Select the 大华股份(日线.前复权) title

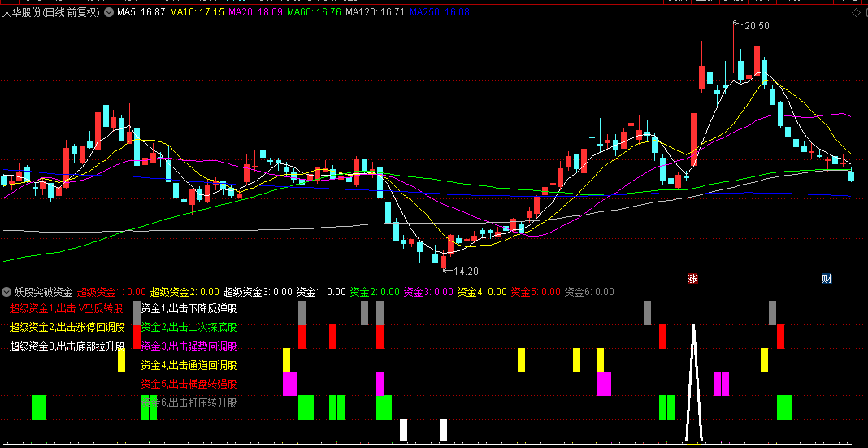coord(51,11)
